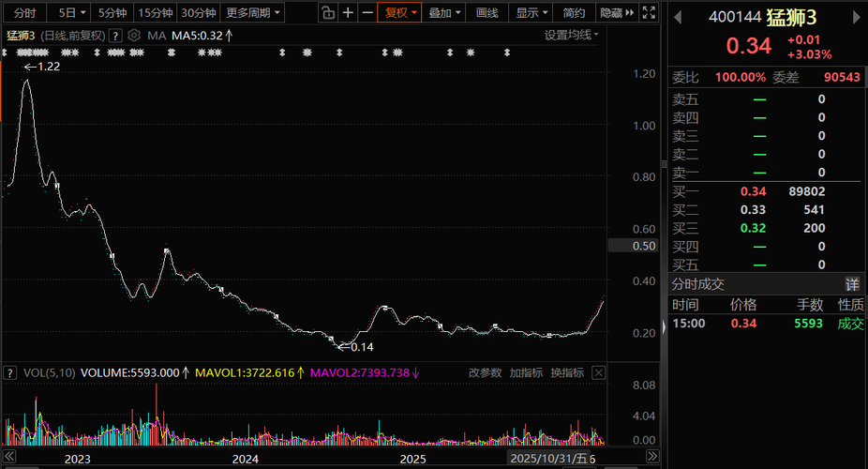Click 加指标 to add indicator
This screenshot has height=469, width=868.
coord(526,372)
